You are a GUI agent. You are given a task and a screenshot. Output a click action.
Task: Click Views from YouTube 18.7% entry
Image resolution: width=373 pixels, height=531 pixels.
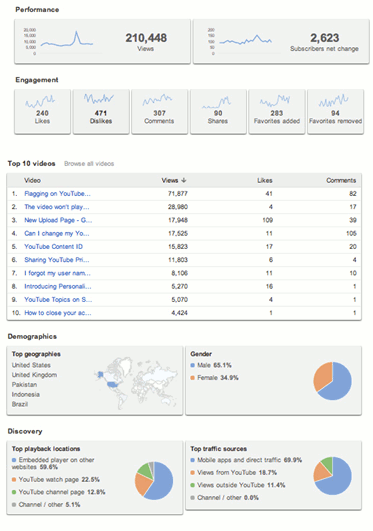click(x=233, y=472)
